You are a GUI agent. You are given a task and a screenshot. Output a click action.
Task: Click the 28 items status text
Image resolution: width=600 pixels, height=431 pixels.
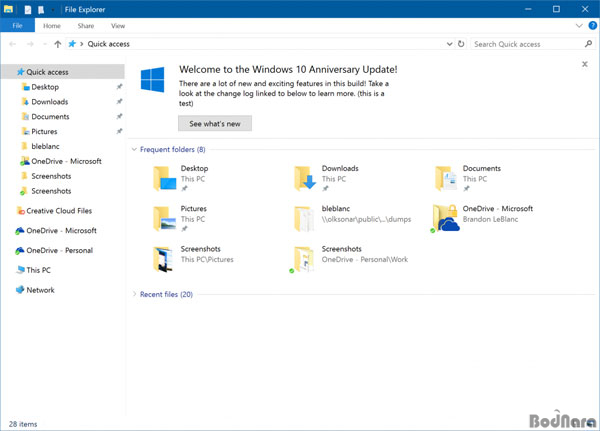coord(23,424)
